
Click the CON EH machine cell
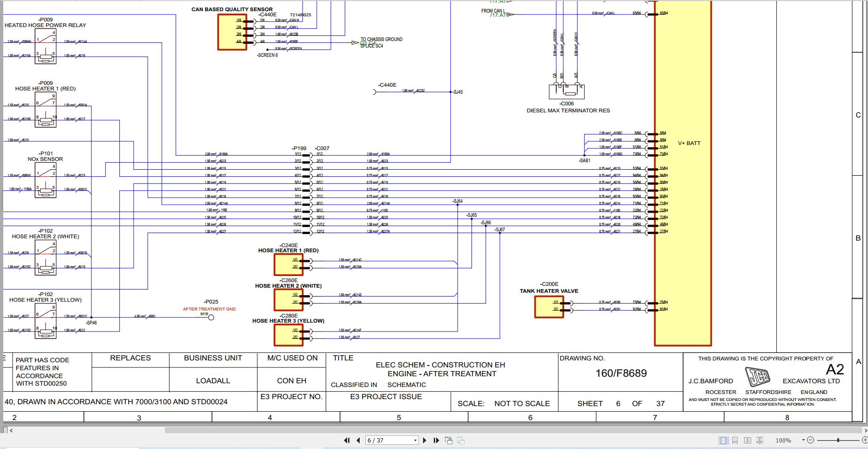click(292, 381)
